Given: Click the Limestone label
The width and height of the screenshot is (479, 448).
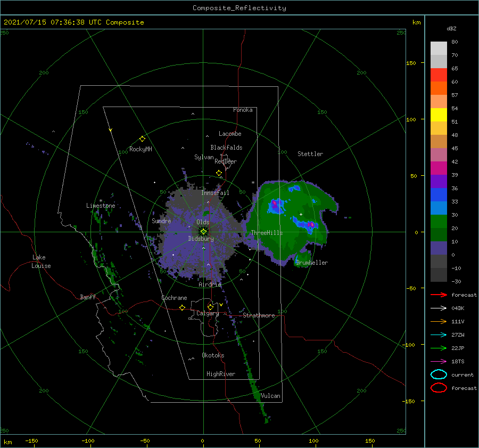Looking at the screenshot, I should [101, 206].
